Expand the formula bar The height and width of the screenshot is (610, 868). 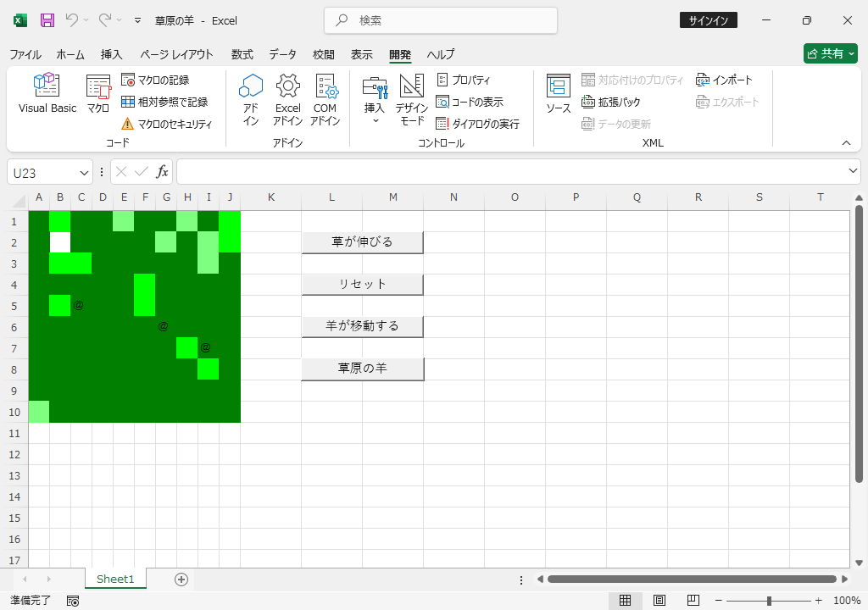853,171
